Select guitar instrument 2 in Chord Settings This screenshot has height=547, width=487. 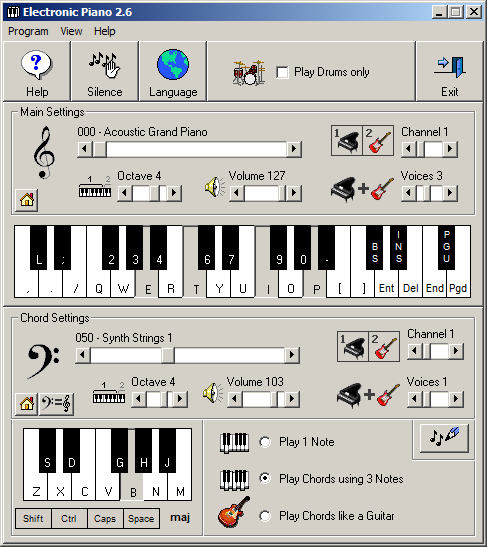pyautogui.click(x=384, y=346)
